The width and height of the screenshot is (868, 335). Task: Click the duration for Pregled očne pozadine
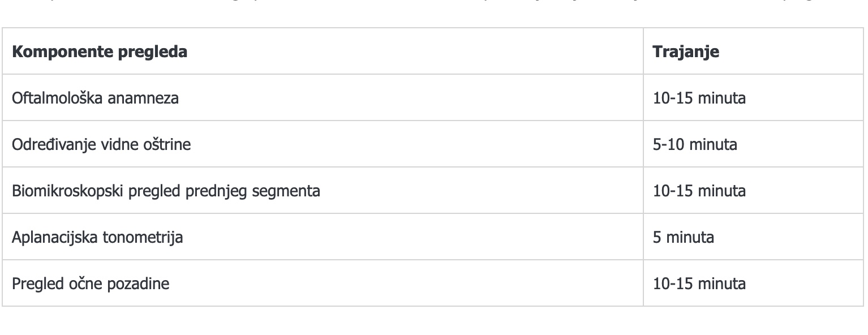pos(699,284)
